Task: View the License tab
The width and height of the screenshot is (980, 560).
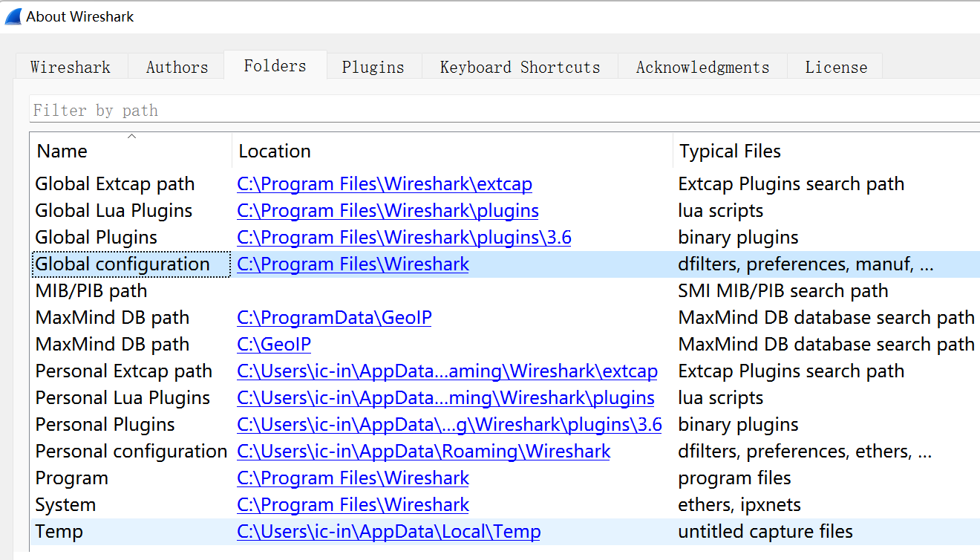Action: click(836, 67)
